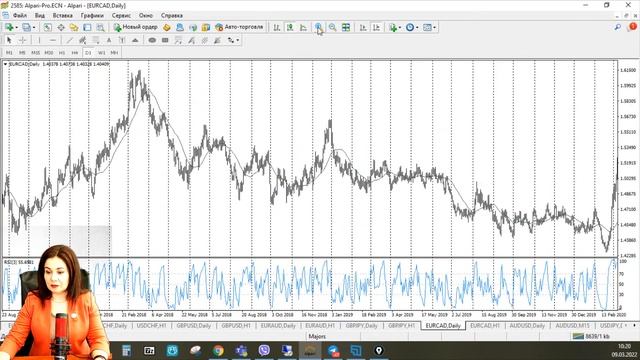Image resolution: width=640 pixels, height=360 pixels.
Task: Open the Periods clock icon
Action: pos(410,27)
